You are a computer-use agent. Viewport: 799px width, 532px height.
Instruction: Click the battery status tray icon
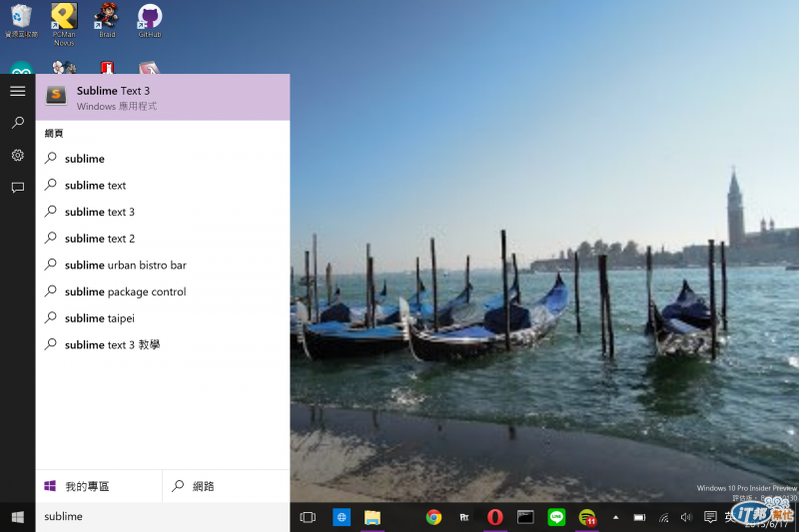[639, 517]
